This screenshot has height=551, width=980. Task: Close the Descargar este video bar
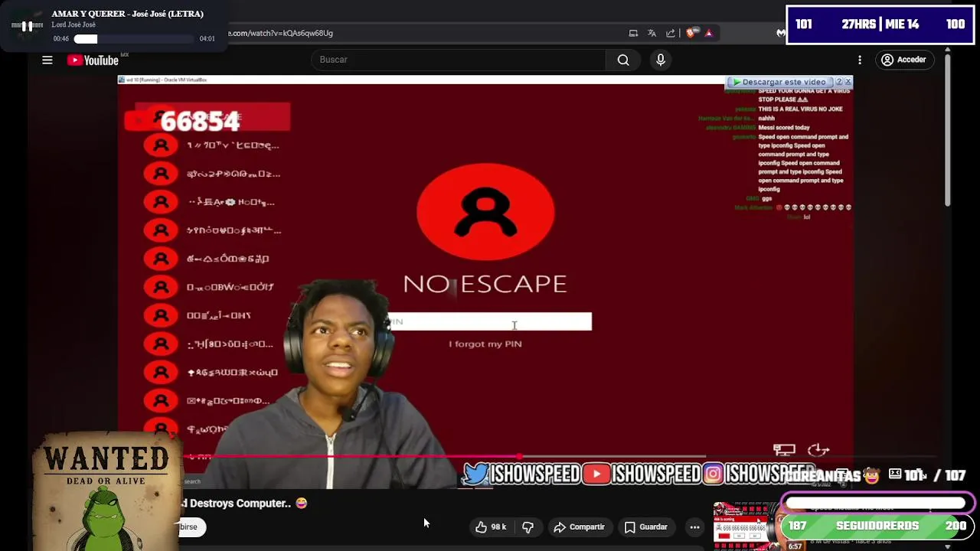pyautogui.click(x=848, y=82)
